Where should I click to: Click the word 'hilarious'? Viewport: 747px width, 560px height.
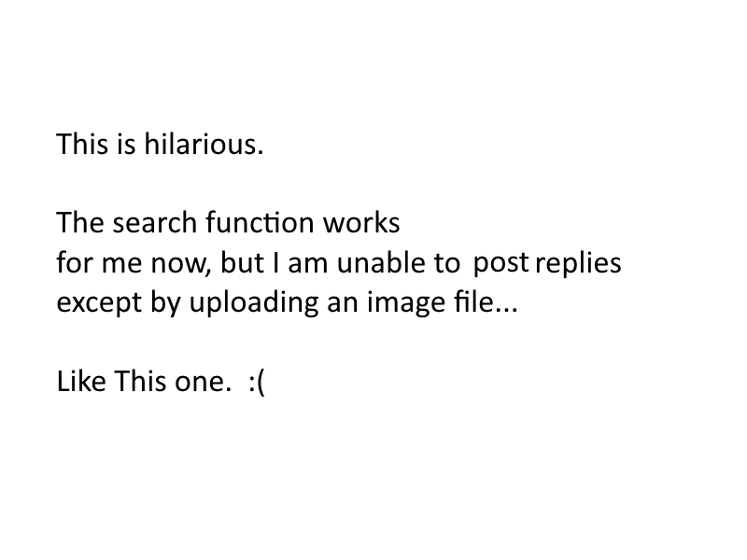(204, 144)
